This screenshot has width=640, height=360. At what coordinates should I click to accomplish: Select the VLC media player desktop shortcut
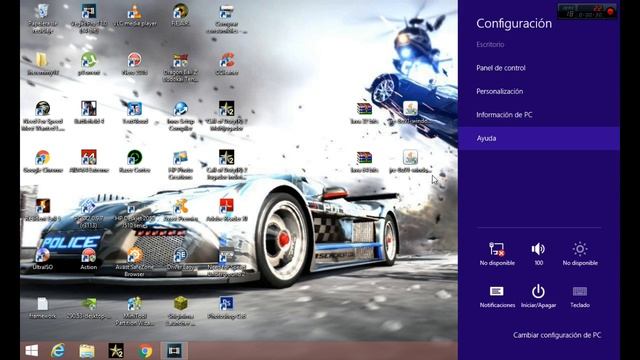tap(134, 16)
